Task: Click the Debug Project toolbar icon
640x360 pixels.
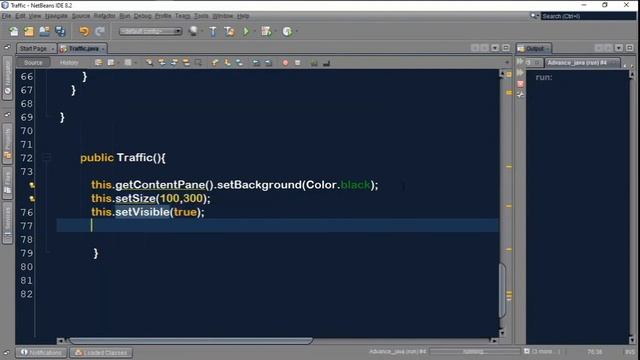Action: (266, 31)
